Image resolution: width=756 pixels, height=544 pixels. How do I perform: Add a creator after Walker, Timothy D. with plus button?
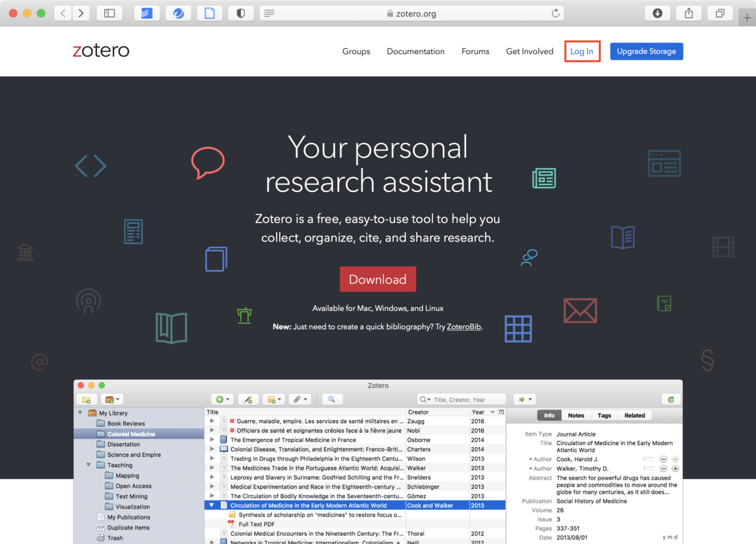pos(675,468)
